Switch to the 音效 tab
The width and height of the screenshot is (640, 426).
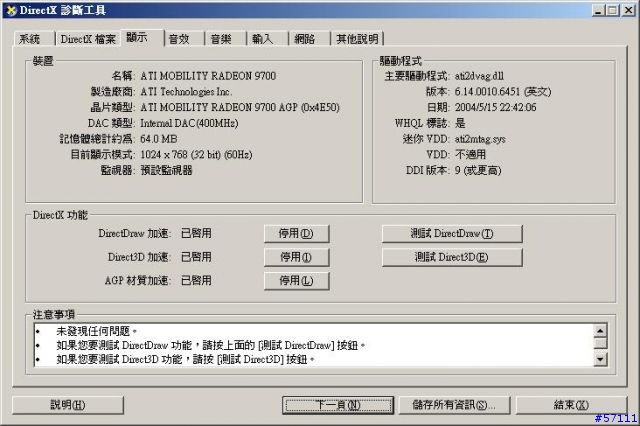pos(183,39)
